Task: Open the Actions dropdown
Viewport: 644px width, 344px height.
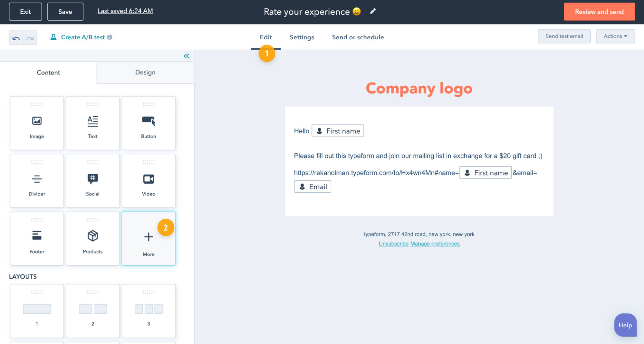Action: click(615, 36)
